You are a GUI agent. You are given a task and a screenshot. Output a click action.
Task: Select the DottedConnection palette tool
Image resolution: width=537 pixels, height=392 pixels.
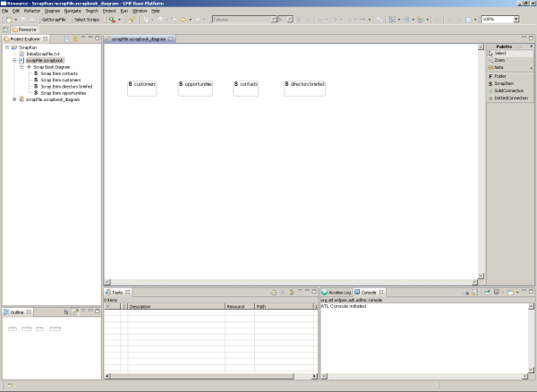[x=509, y=97]
